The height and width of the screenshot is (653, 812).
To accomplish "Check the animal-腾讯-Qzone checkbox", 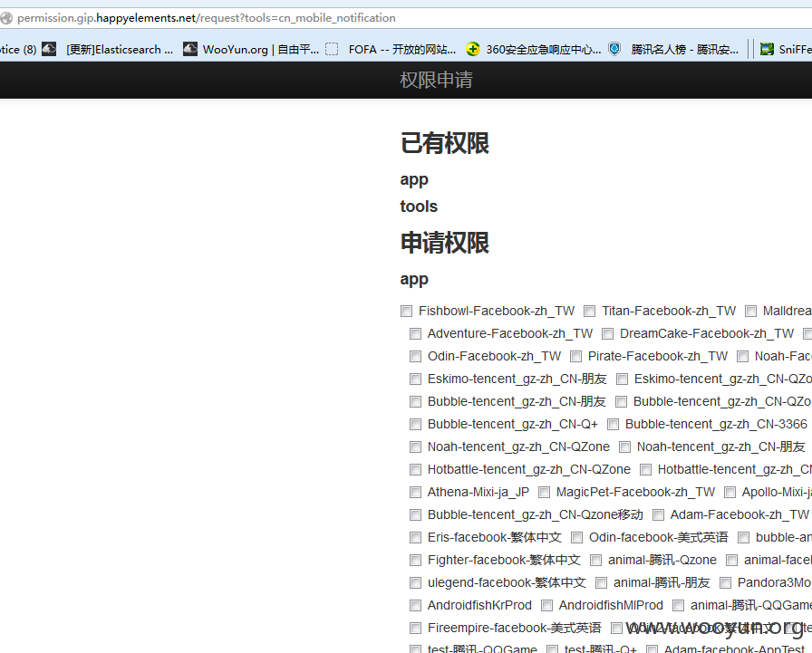I will point(596,561).
